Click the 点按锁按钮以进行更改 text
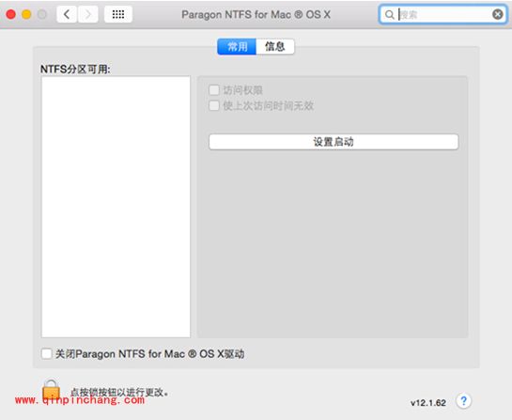This screenshot has width=512, height=420. [x=119, y=392]
